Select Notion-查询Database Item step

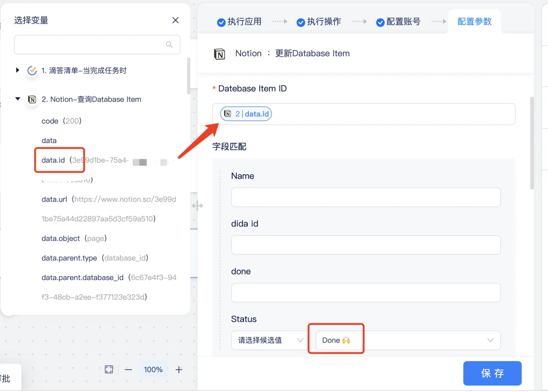[91, 99]
